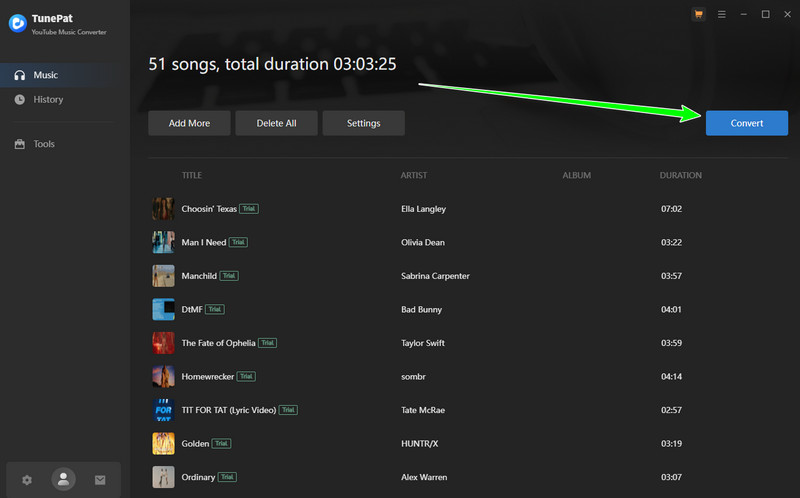Image resolution: width=800 pixels, height=498 pixels.
Task: Start conversion with Convert button
Action: tap(746, 123)
